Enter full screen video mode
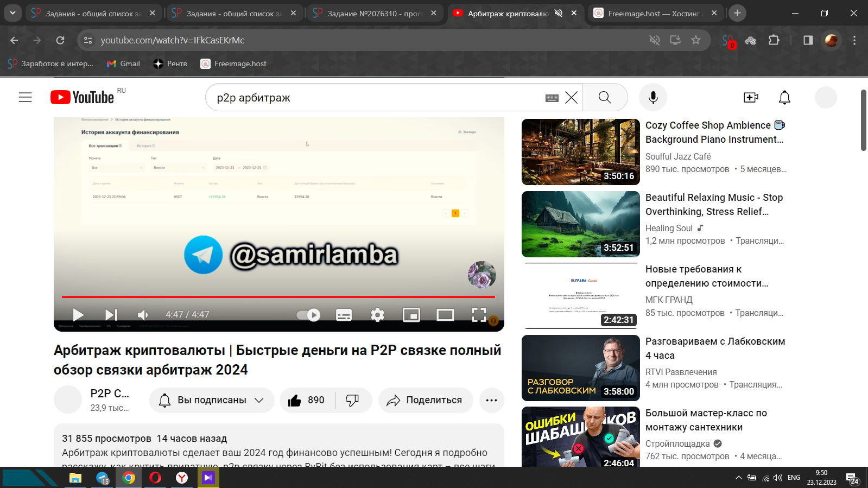Viewport: 868px width, 488px height. pos(479,315)
